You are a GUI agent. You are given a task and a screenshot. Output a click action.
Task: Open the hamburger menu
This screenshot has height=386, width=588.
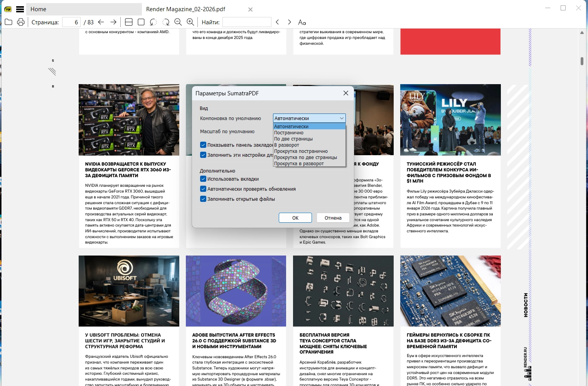click(x=20, y=9)
